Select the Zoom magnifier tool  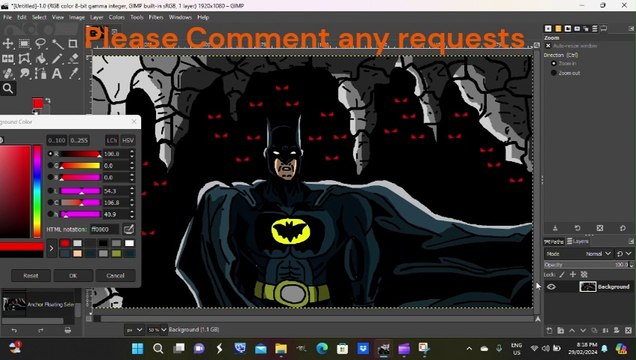pos(8,88)
